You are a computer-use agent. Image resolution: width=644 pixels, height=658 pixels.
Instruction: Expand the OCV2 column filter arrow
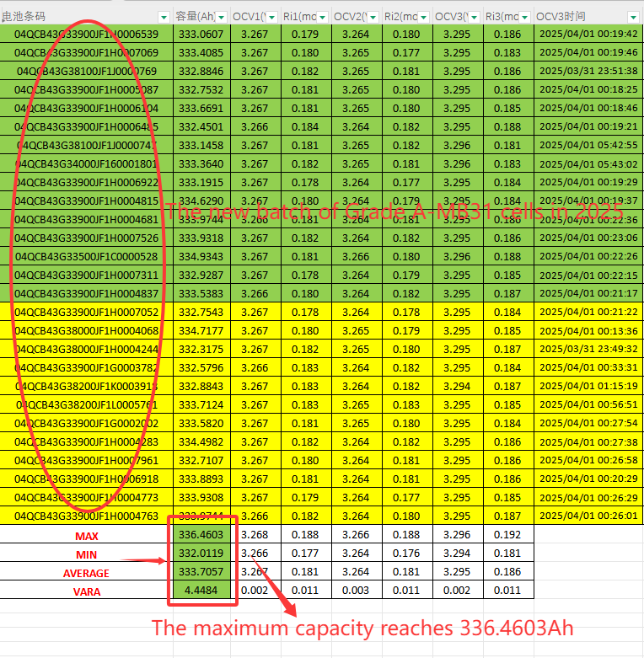(373, 16)
